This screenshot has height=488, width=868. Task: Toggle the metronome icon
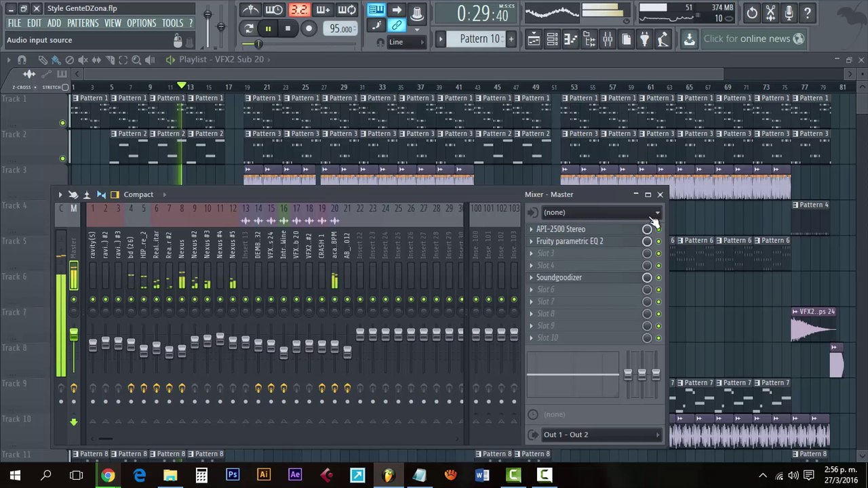[x=250, y=9]
